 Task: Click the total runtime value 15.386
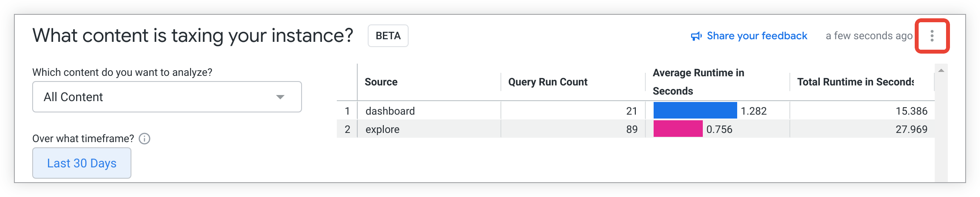pos(911,111)
